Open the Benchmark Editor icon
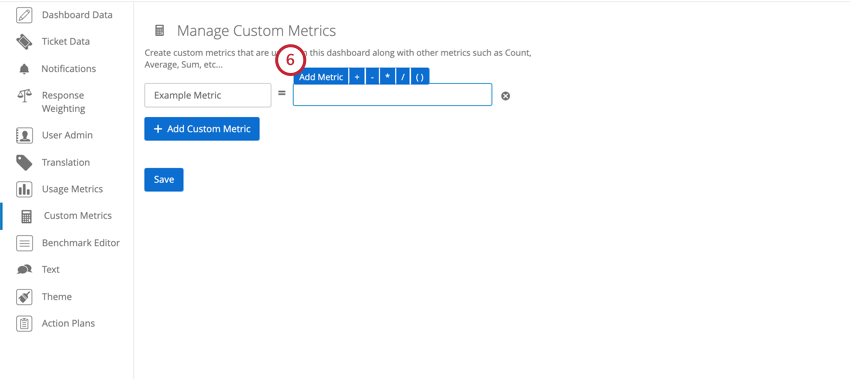This screenshot has width=850, height=379. tap(24, 243)
